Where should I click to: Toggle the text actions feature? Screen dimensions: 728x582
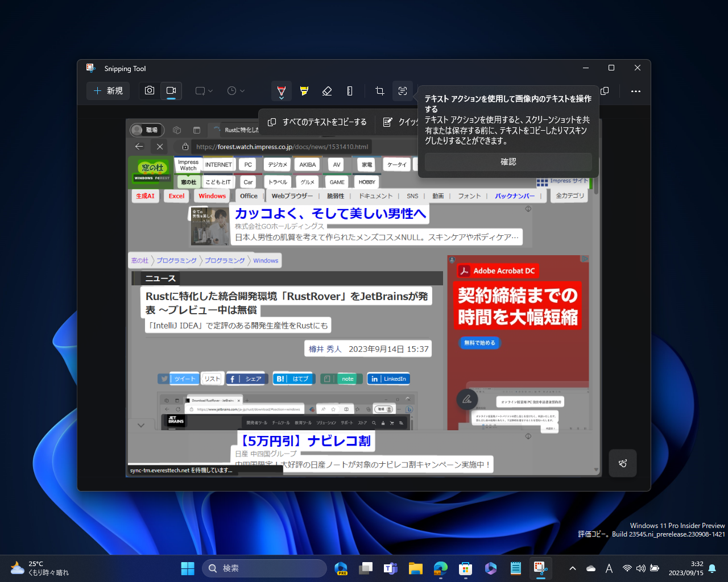(x=403, y=90)
